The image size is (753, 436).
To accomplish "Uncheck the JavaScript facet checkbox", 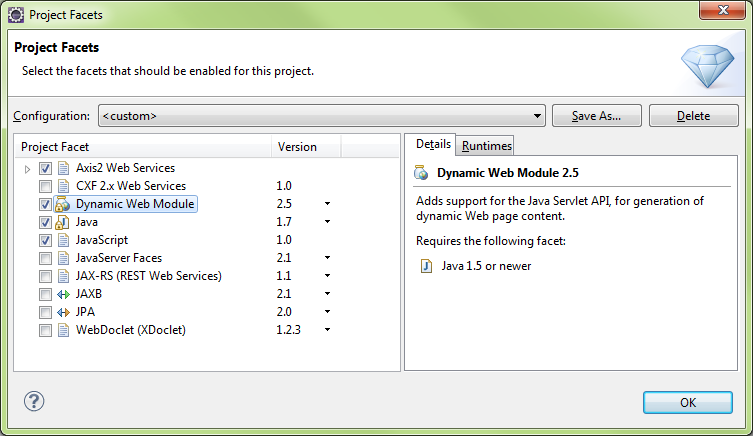I will [x=46, y=240].
